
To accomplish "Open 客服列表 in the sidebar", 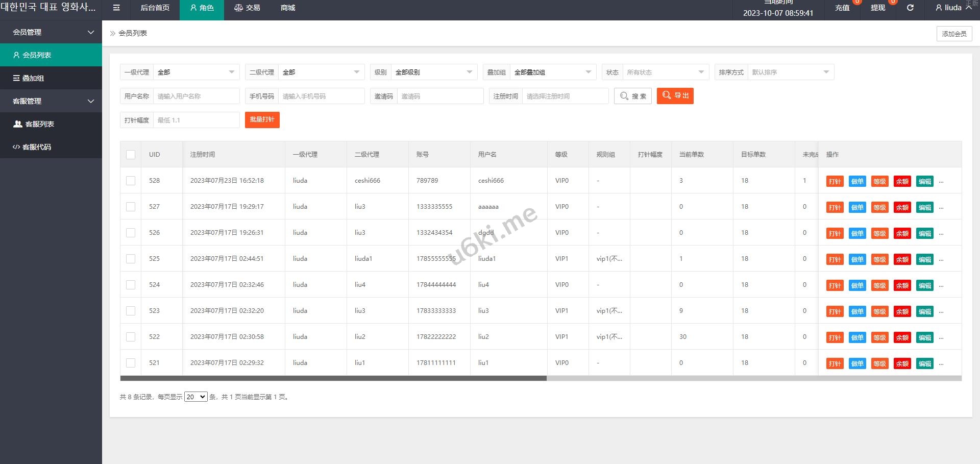I will [x=51, y=124].
